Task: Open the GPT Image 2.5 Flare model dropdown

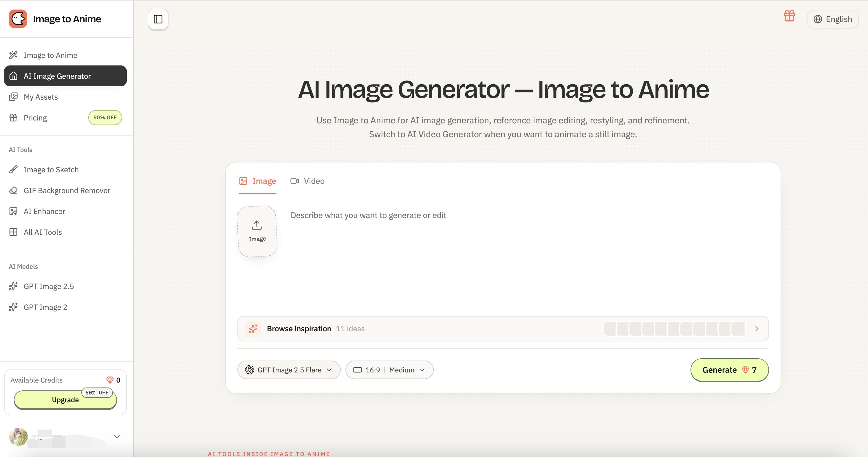Action: point(289,370)
